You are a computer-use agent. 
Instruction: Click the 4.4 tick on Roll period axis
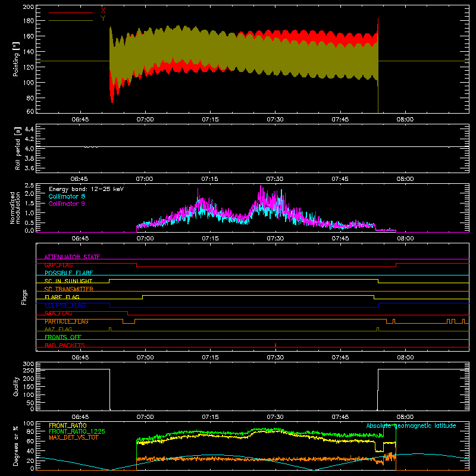pos(29,129)
